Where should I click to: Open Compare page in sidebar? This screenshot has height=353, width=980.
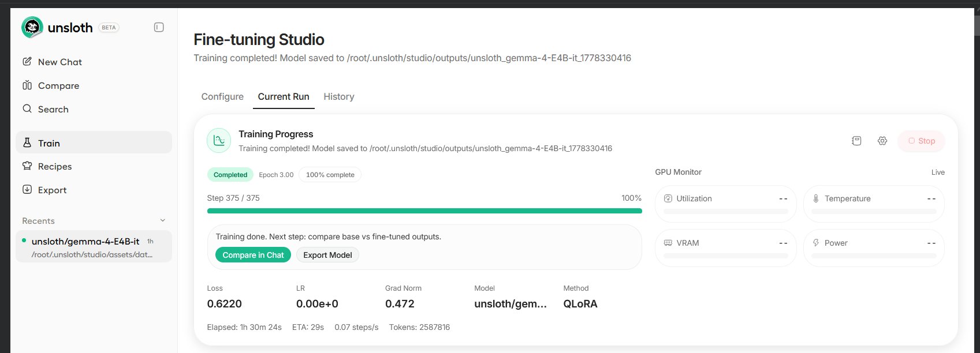click(x=94, y=85)
